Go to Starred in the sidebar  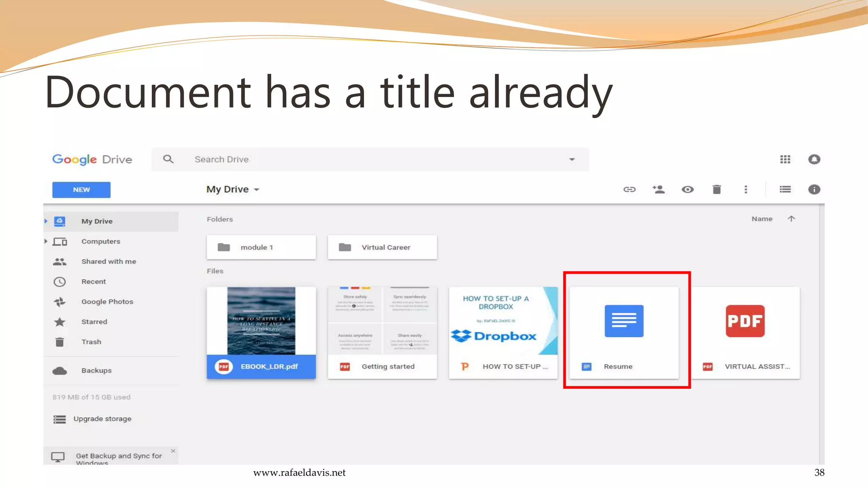(x=94, y=322)
